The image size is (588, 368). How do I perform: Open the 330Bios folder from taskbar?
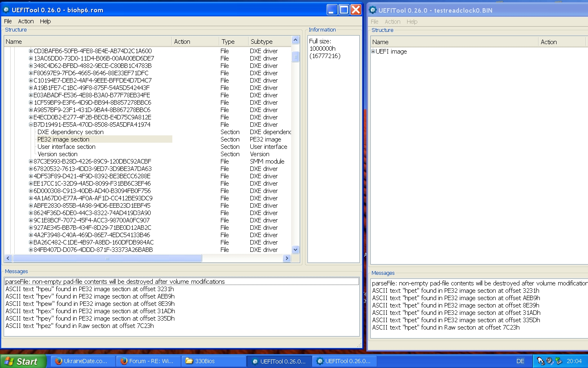tap(214, 361)
